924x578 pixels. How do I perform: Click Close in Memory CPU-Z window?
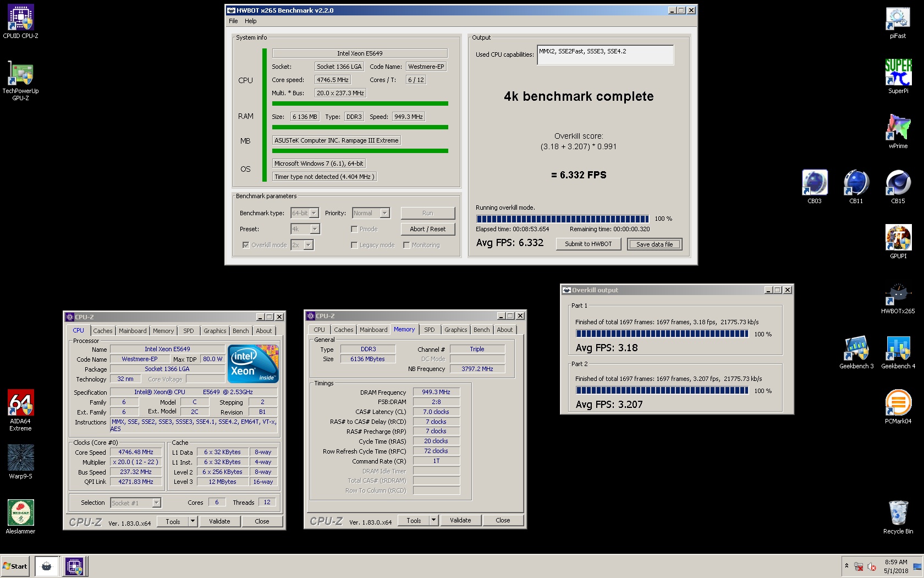tap(503, 520)
